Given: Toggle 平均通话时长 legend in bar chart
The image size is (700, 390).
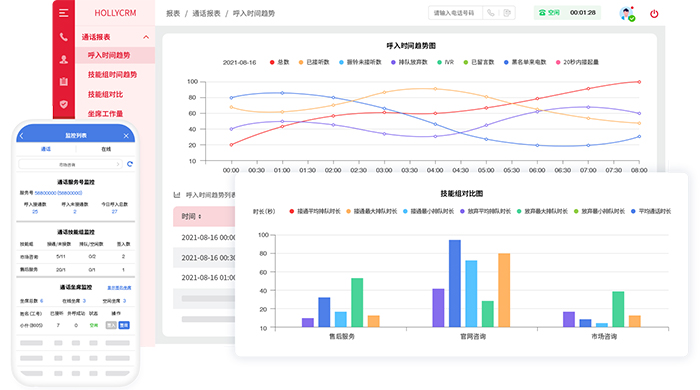Looking at the screenshot, I should point(651,211).
